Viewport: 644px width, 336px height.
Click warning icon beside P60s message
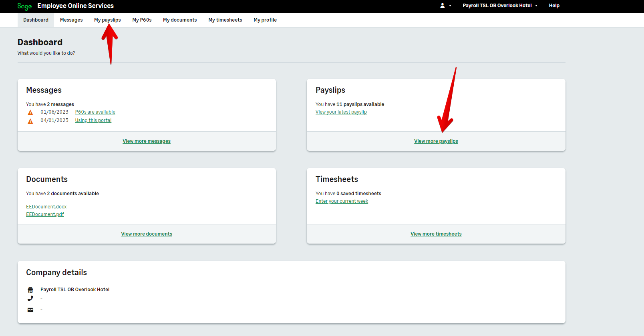(x=30, y=113)
